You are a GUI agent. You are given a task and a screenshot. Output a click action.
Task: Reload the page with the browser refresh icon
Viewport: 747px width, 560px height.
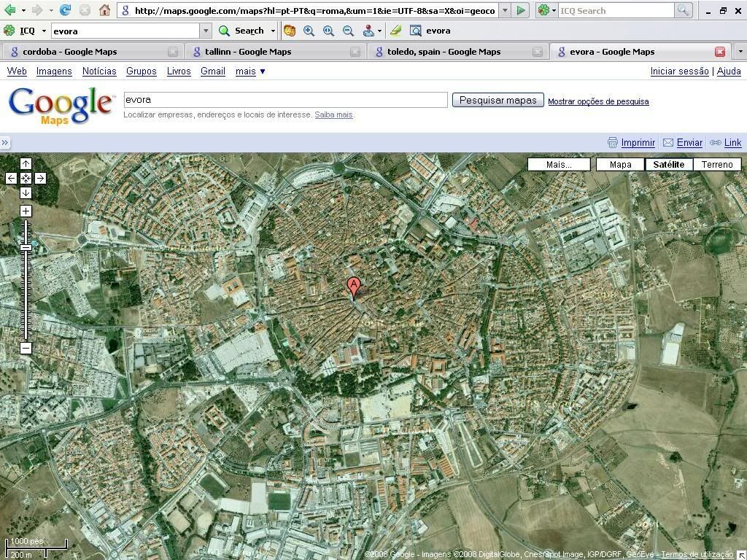[66, 10]
